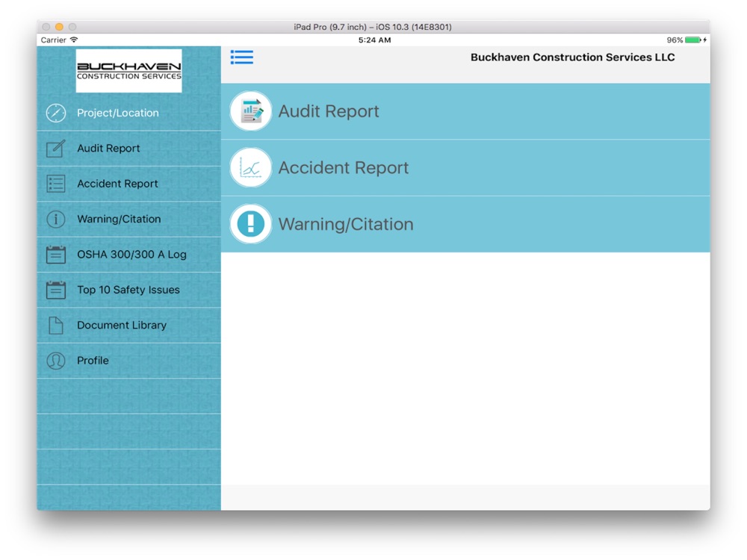Click the info icon beside Warning/Citation
747x560 pixels.
56,220
